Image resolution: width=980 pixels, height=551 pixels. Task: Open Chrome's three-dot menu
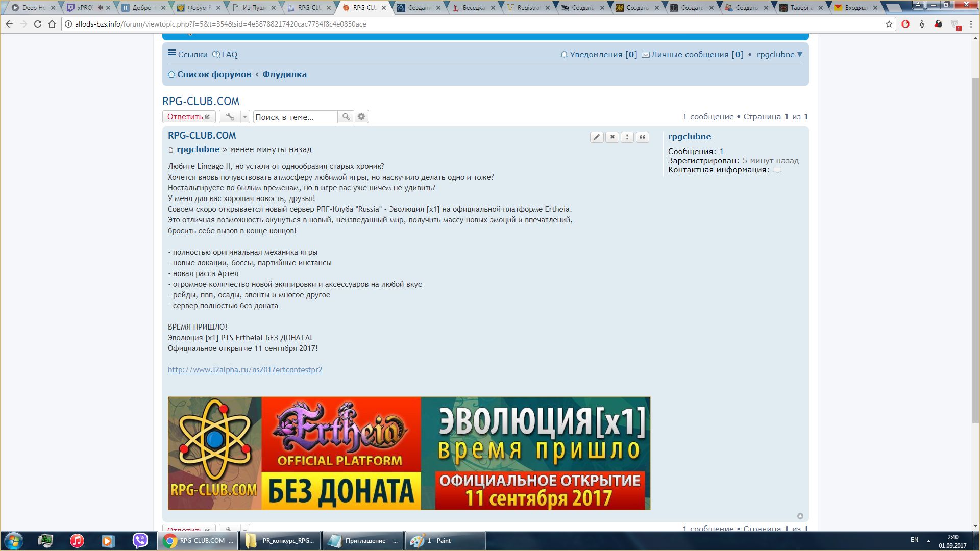pos(971,24)
